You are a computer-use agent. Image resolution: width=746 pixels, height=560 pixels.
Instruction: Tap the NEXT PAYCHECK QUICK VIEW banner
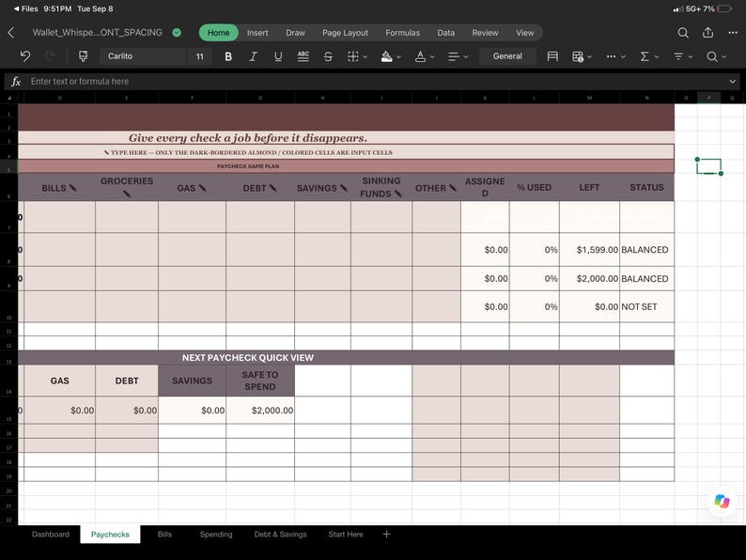point(346,357)
